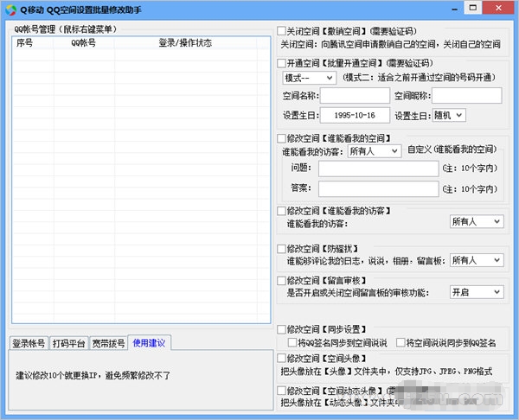
Task: Tick 修改空间【谁能看我的空间】 checkbox
Action: [281, 138]
